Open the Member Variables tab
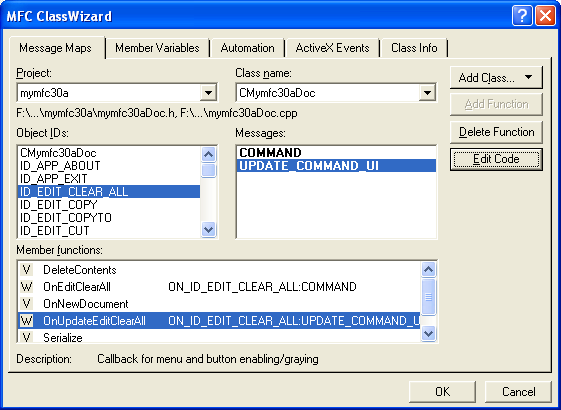This screenshot has height=410, width=561. click(157, 48)
